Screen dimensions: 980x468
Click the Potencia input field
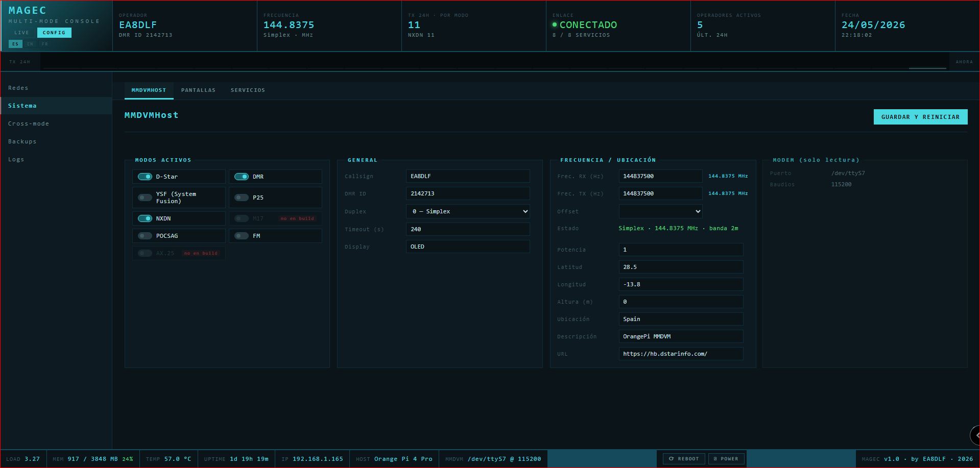pos(681,250)
